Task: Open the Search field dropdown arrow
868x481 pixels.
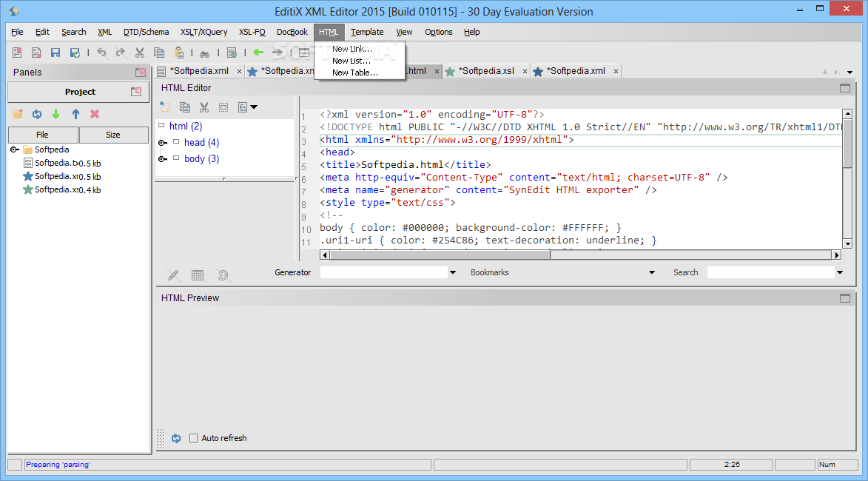Action: (x=840, y=272)
